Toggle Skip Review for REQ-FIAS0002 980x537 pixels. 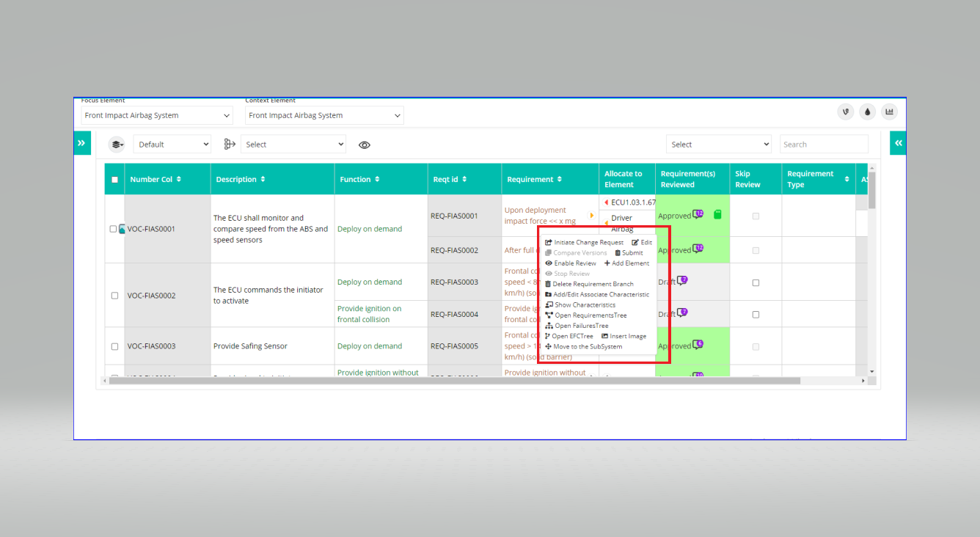click(756, 251)
